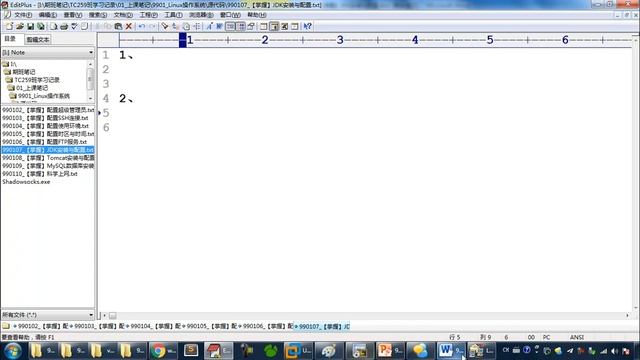Open file 990104 配置使用环境.txt
Viewport: 640px width, 360px height.
tap(45, 126)
